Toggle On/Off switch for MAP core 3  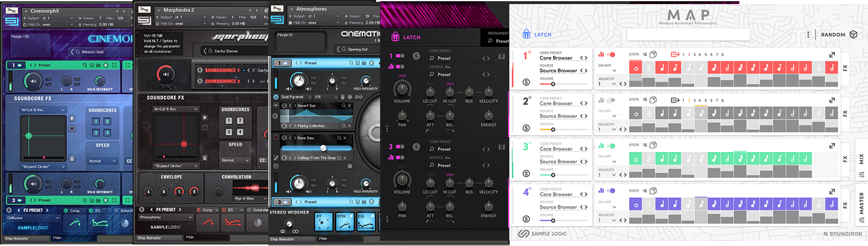611,146
